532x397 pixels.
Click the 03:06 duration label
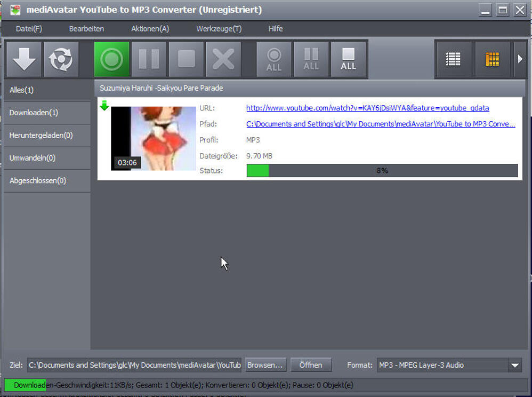[127, 163]
